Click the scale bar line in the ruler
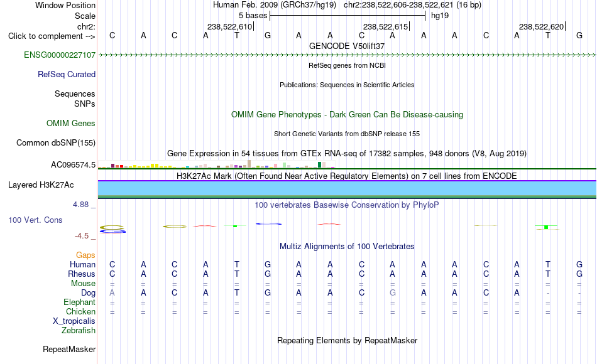The height and width of the screenshot is (364, 597). point(348,16)
